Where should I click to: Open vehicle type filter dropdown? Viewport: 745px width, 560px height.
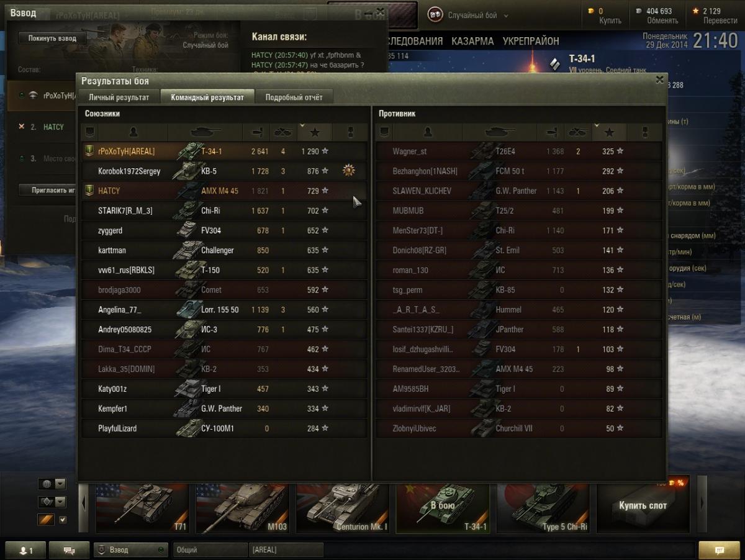(x=52, y=502)
